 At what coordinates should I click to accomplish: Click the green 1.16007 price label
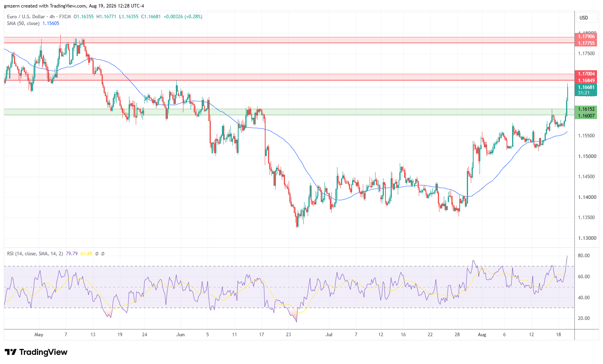click(586, 116)
